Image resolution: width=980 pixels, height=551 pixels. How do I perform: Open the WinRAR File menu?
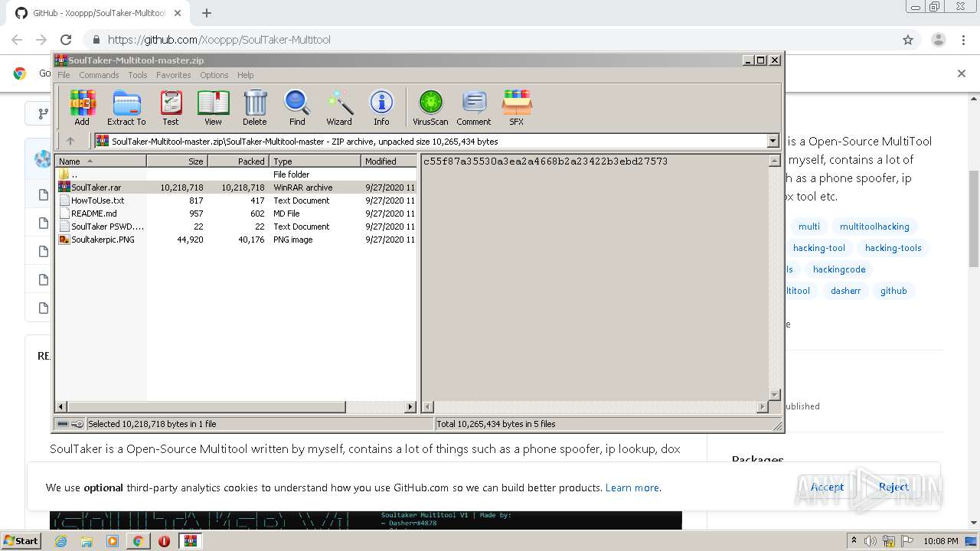pyautogui.click(x=64, y=75)
